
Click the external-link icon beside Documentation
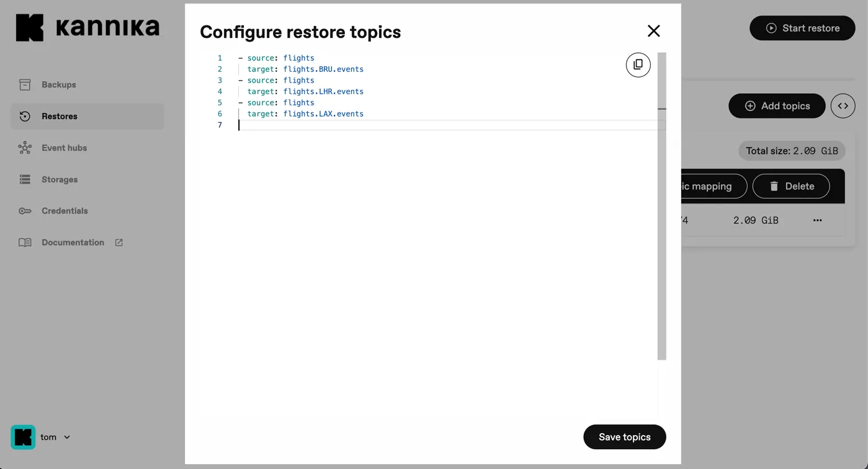(118, 243)
